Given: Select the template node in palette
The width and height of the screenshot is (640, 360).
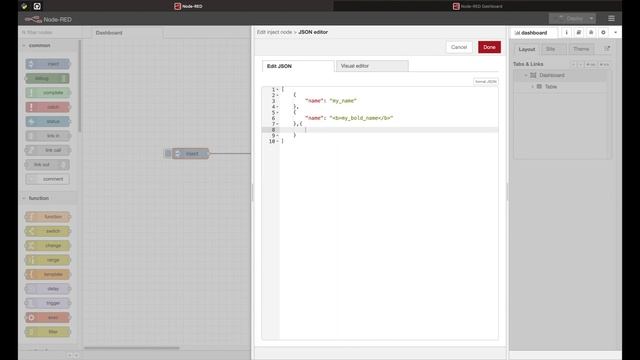Looking at the screenshot, I should (48, 274).
